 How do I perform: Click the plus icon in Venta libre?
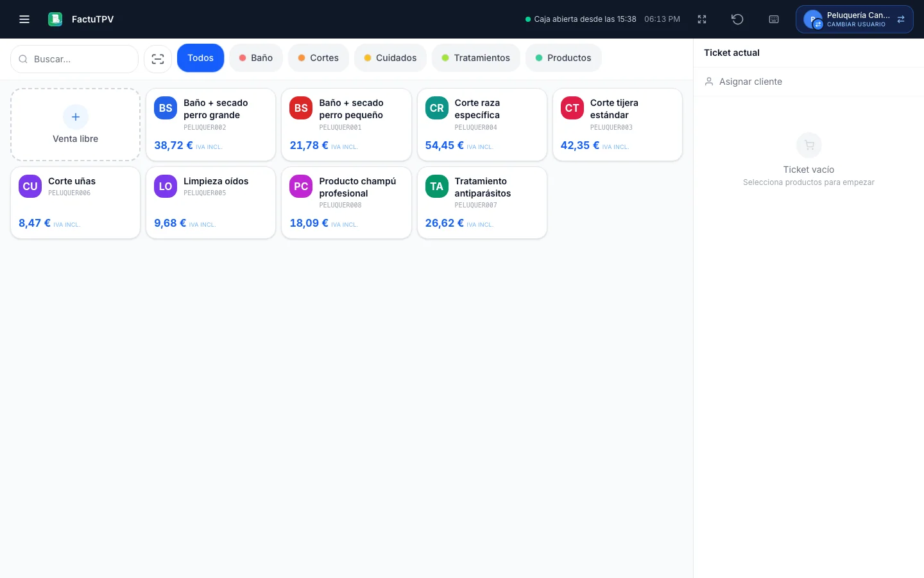[x=76, y=117]
